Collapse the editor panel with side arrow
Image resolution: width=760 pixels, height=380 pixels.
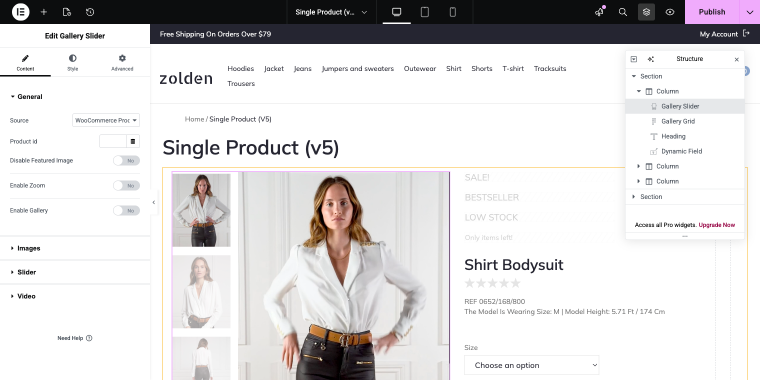tap(154, 203)
